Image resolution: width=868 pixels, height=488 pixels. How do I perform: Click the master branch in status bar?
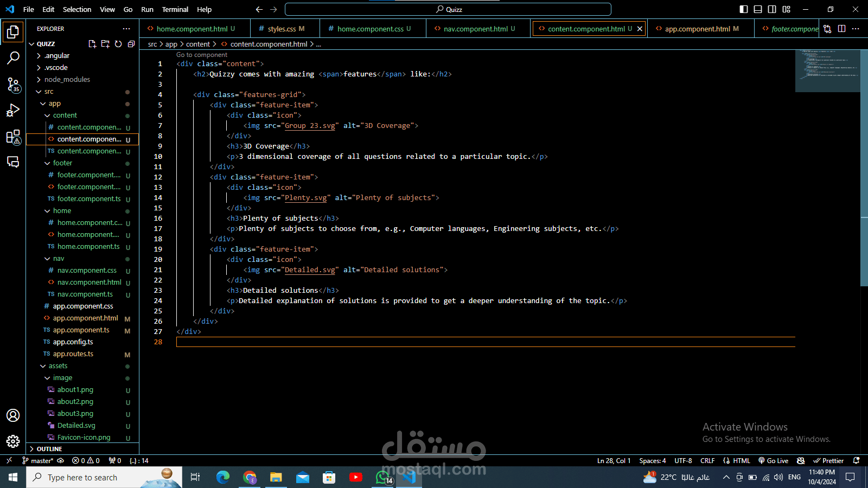[x=38, y=460]
